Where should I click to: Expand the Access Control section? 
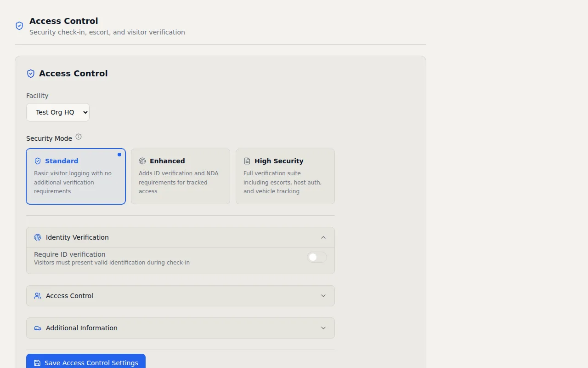click(x=180, y=296)
